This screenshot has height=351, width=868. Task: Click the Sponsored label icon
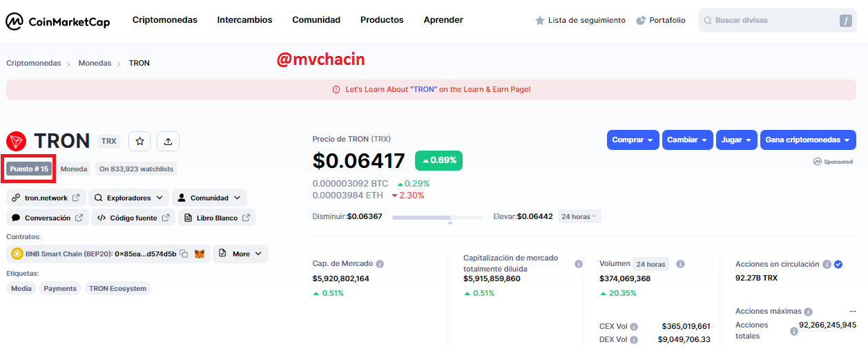(818, 162)
